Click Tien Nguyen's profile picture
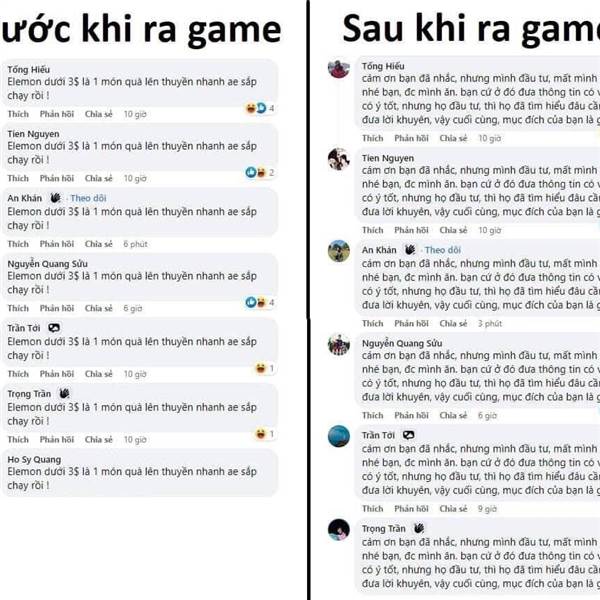The height and width of the screenshot is (600, 600). click(x=339, y=159)
